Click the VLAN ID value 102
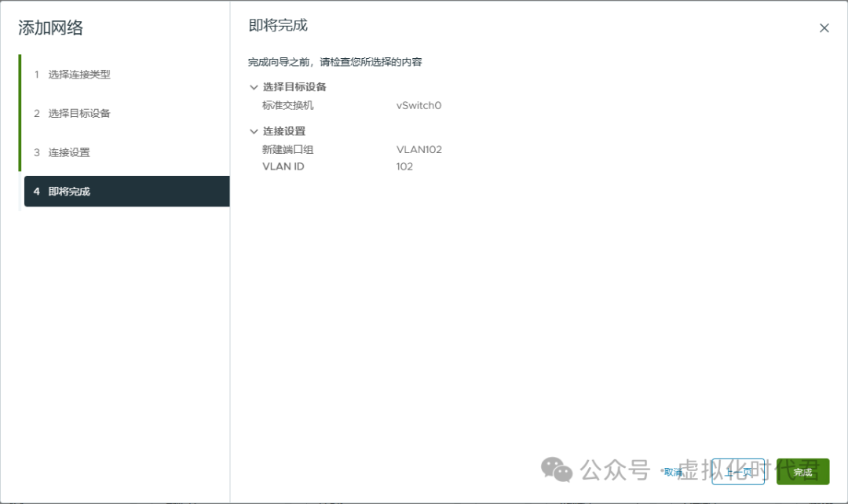848x504 pixels. click(x=402, y=166)
